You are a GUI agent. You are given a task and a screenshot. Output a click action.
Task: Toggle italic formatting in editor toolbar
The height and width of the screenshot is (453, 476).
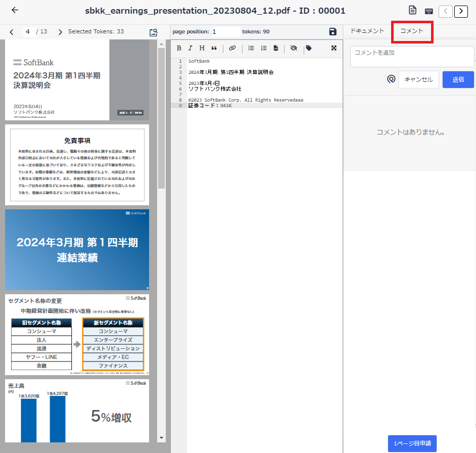191,48
